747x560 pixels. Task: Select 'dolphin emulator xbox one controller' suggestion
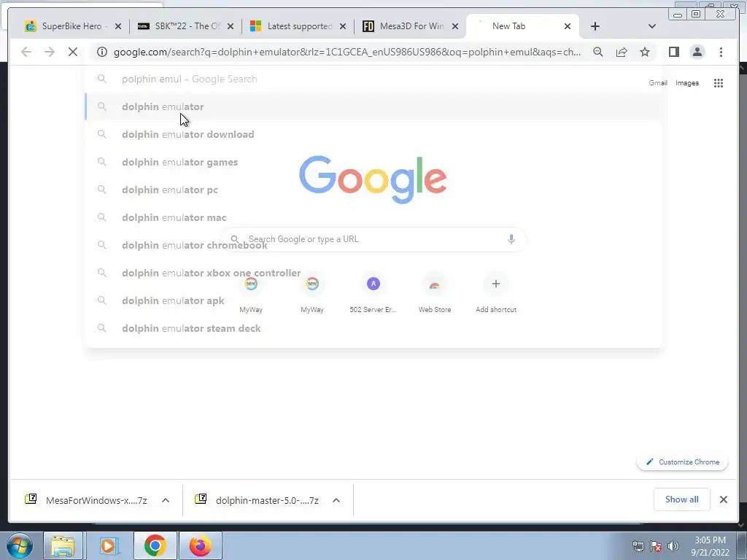tap(373, 273)
